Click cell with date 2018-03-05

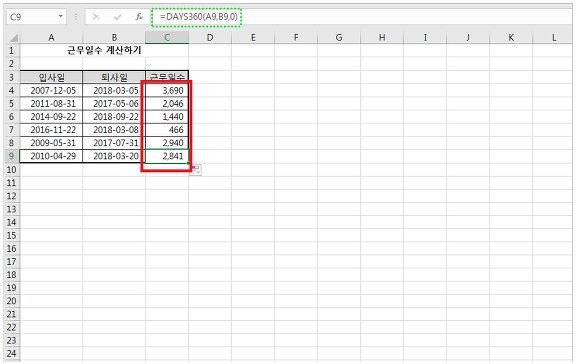pos(114,90)
